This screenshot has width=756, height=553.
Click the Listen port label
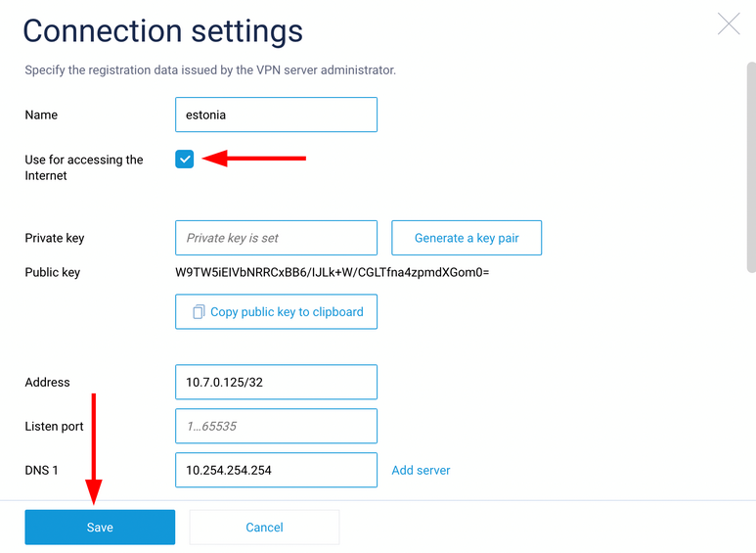coord(54,427)
